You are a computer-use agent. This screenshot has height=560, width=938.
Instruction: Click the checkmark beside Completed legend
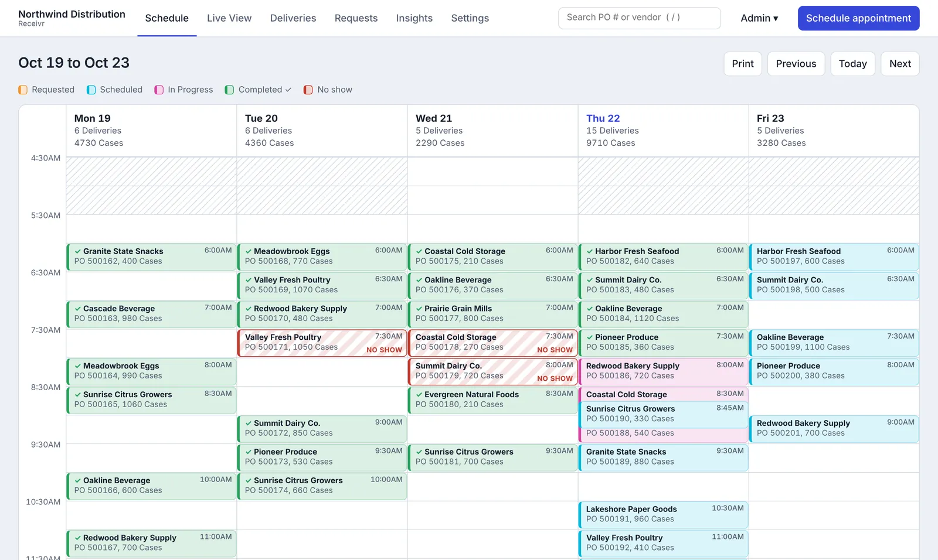coord(288,90)
